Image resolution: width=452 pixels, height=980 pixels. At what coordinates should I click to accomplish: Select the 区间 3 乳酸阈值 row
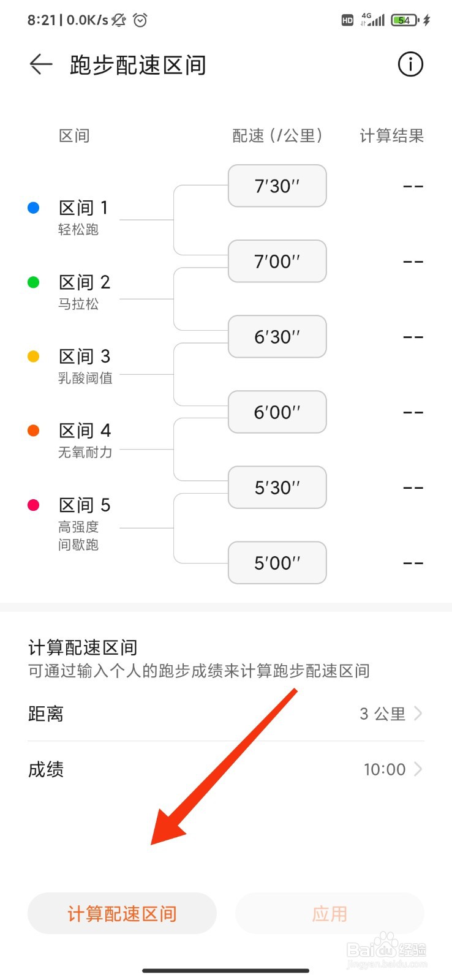[x=85, y=366]
